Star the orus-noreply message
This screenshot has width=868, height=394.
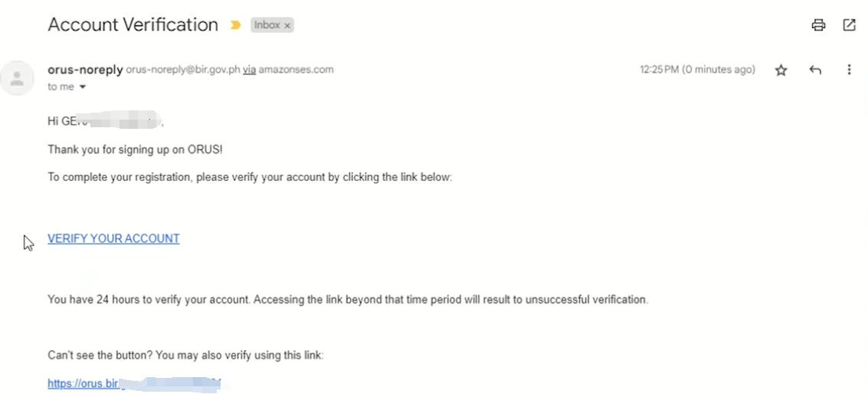(x=781, y=70)
